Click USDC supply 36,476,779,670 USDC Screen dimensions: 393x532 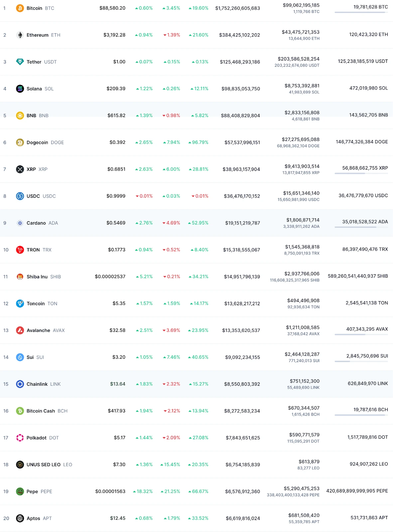(x=363, y=196)
